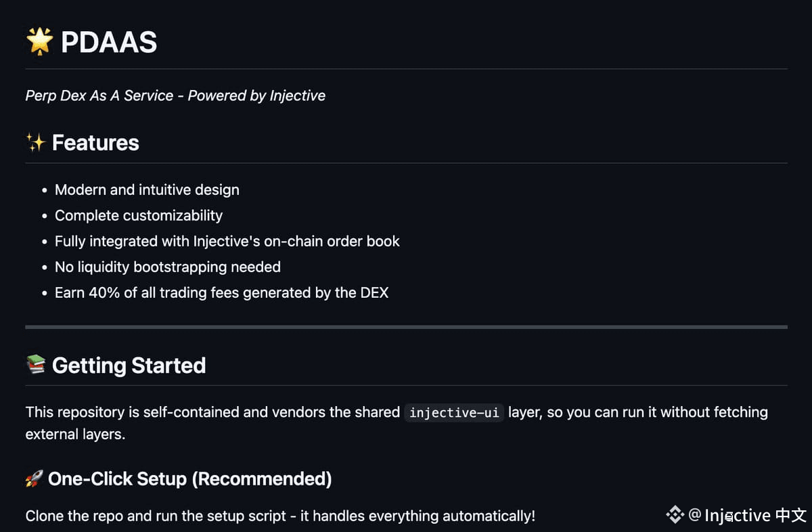Click the sparkles emoji next to Features
The height and width of the screenshot is (532, 812).
click(x=35, y=143)
